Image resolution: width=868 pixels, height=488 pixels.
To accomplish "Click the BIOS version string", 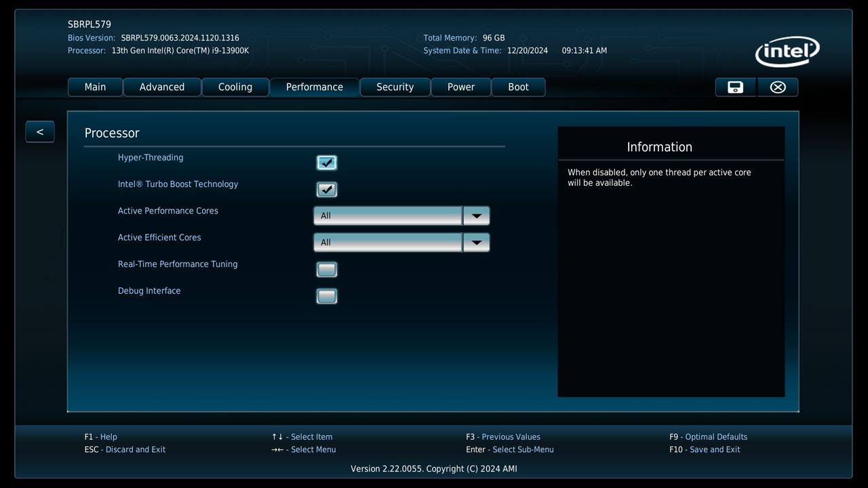I will (x=180, y=38).
